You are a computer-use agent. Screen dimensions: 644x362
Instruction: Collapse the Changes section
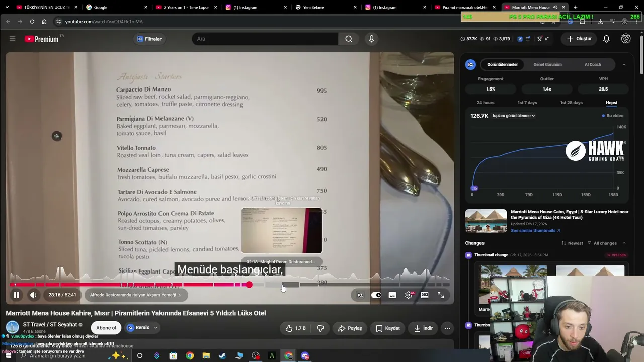point(624,243)
